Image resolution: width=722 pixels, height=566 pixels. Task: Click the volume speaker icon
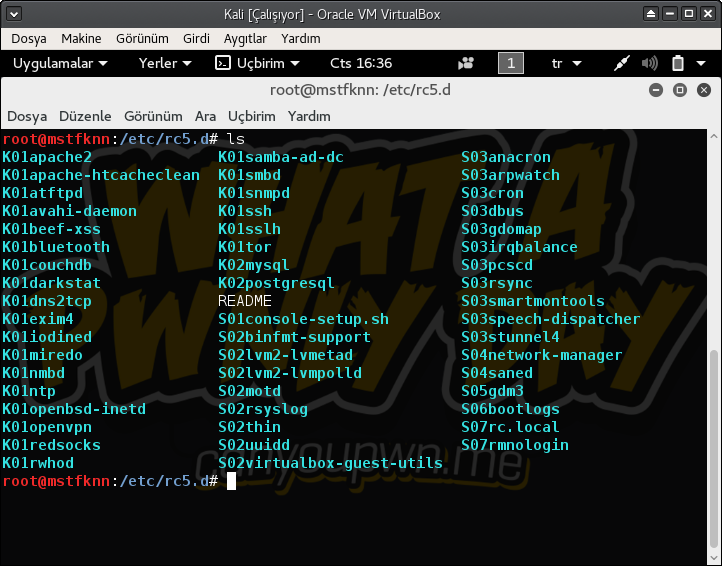tap(649, 63)
